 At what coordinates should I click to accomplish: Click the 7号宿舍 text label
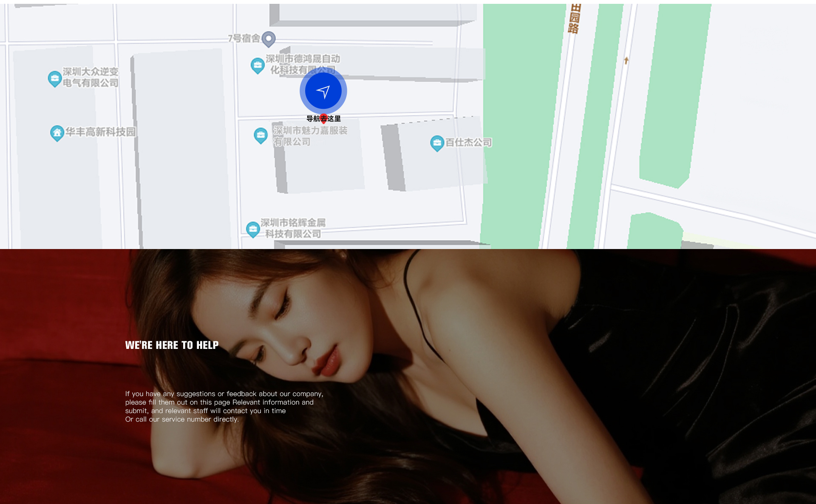click(244, 39)
